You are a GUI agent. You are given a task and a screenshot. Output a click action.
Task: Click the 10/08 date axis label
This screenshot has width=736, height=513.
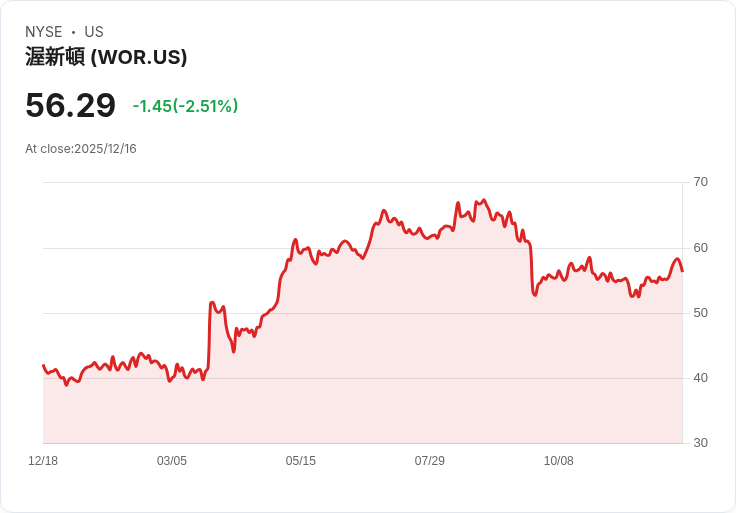point(559,461)
